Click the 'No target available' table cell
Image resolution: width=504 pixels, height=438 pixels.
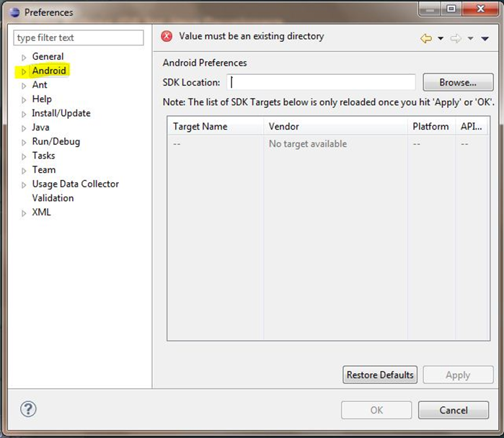308,144
